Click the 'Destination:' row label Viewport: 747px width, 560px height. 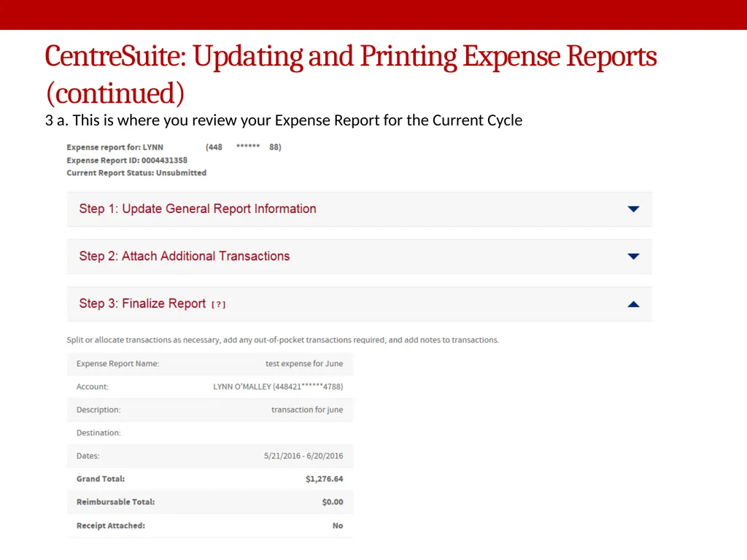coord(98,433)
